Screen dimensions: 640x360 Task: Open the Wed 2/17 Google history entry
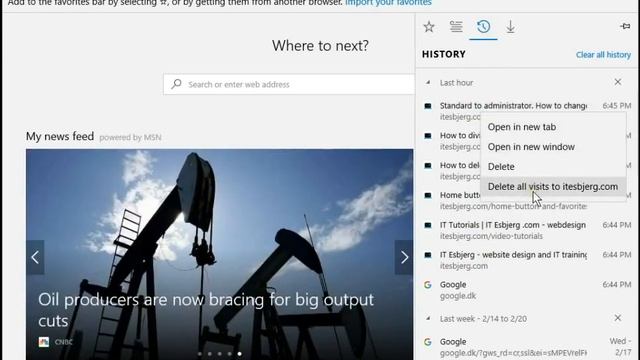(527, 347)
